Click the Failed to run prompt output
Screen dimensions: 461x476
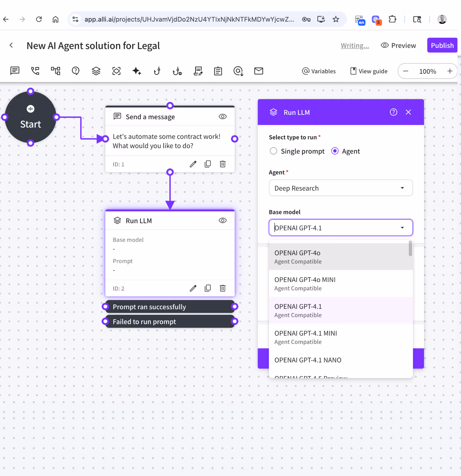coord(170,321)
